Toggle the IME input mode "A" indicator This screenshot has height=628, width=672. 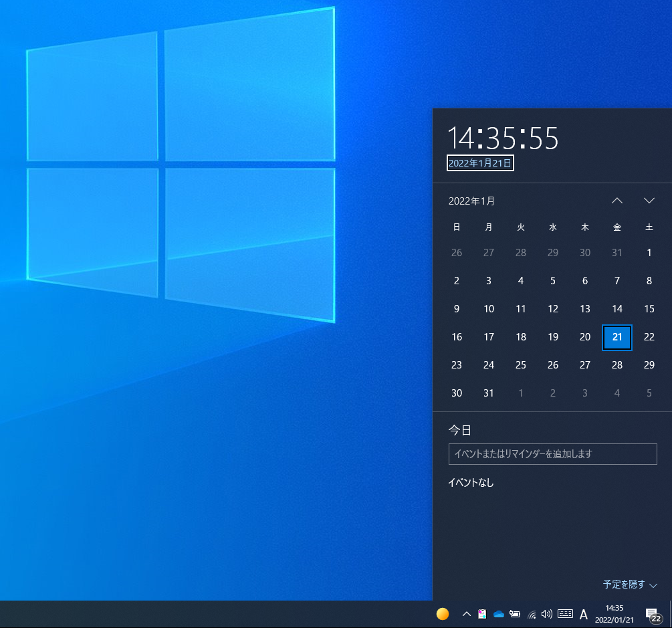[583, 615]
